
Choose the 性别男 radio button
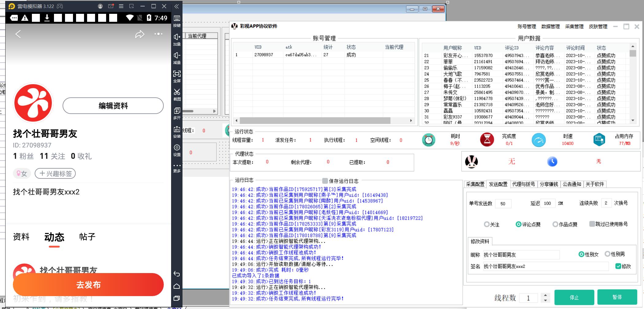(607, 254)
